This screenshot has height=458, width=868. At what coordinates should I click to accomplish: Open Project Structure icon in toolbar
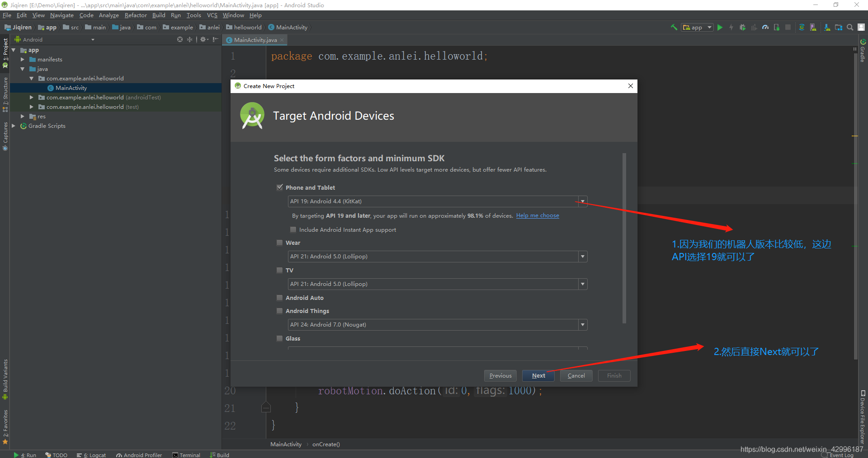point(839,27)
